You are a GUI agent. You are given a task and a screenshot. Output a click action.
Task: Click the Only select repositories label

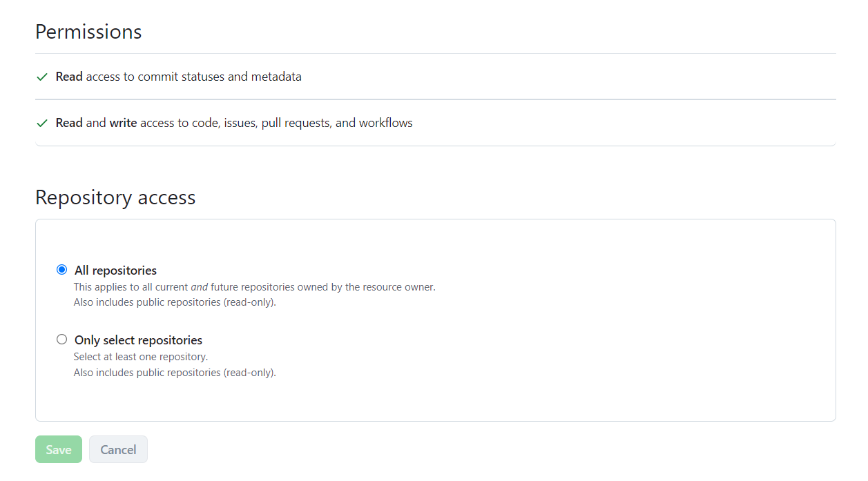(138, 340)
